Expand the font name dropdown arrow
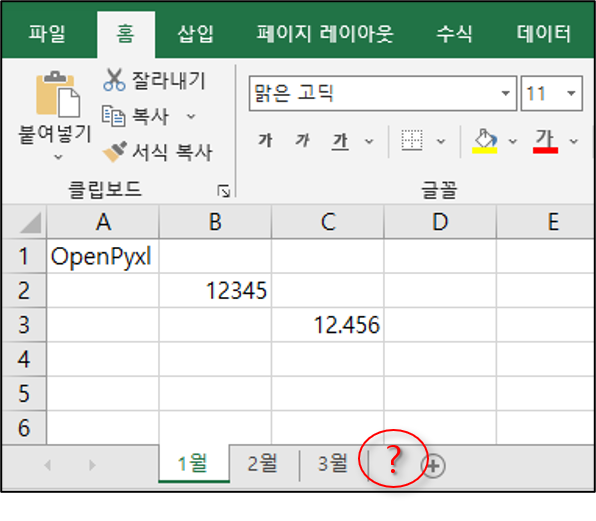 [x=506, y=93]
